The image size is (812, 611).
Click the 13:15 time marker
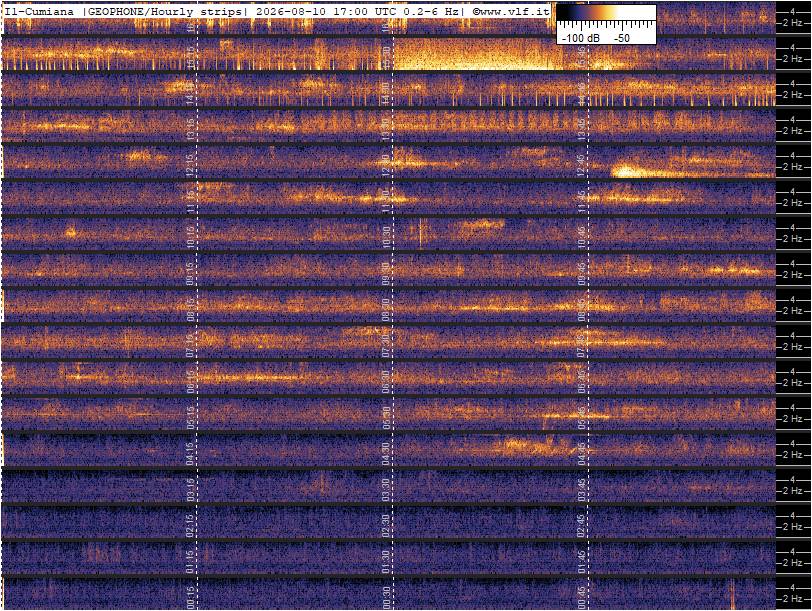(x=191, y=128)
